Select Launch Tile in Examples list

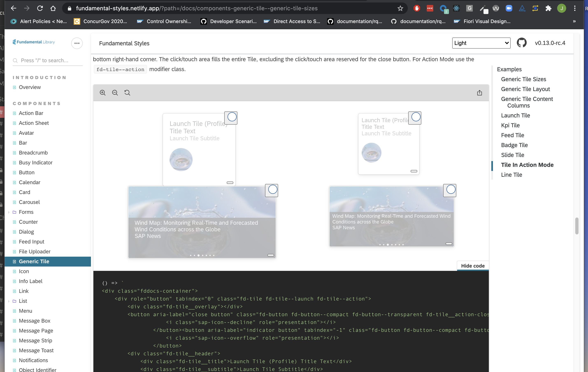515,115
